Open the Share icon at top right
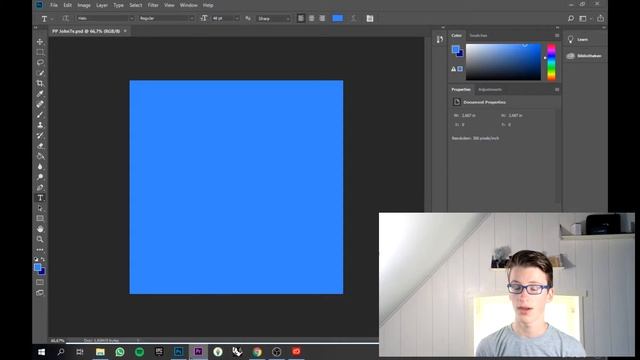Screen dimensions: 640x360 (600, 18)
